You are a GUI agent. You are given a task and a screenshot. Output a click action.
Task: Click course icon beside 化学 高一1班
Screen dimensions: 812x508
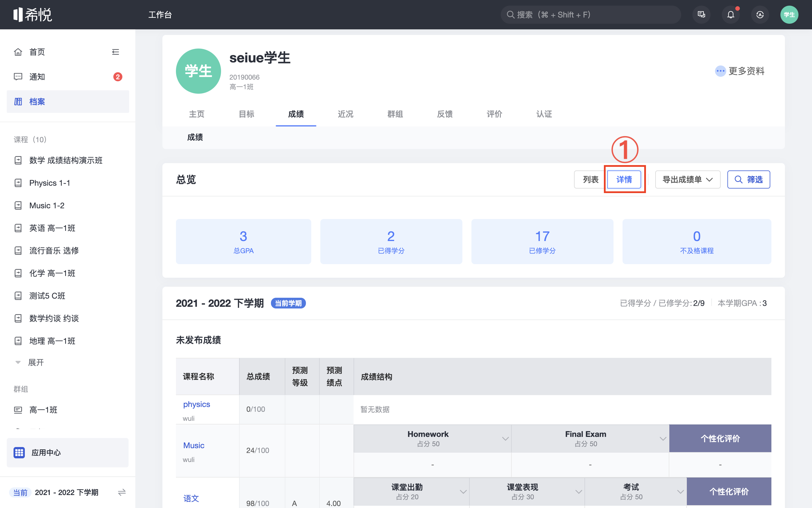pyautogui.click(x=18, y=273)
